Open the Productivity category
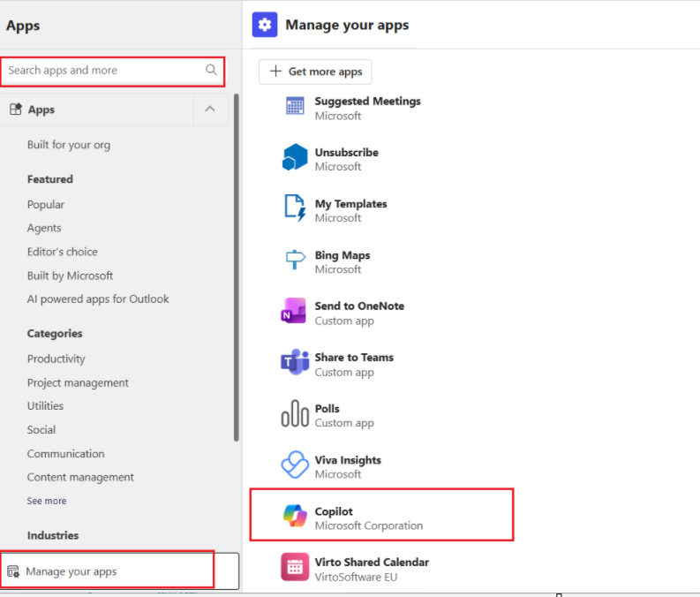Viewport: 700px width, 597px height. tap(56, 359)
